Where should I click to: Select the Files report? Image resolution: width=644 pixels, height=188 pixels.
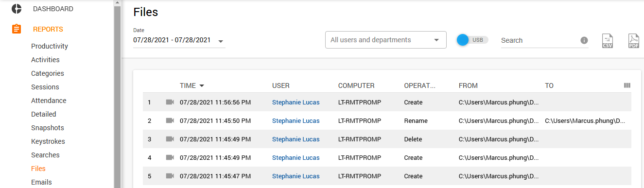coord(38,169)
